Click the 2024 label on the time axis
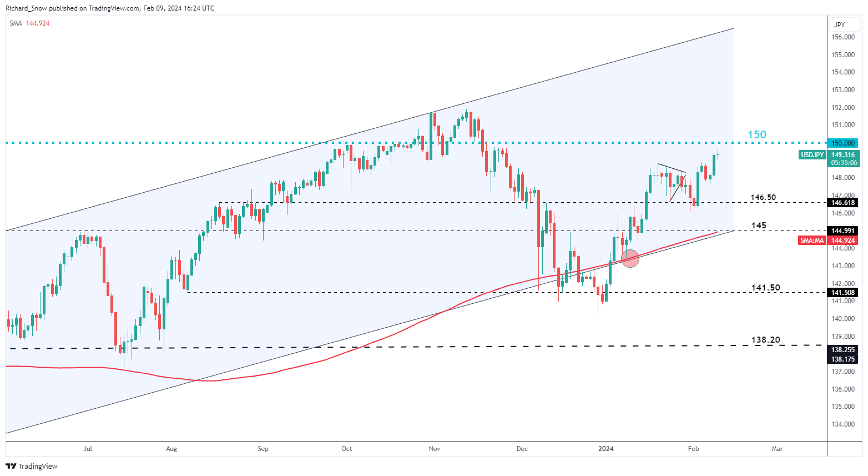This screenshot has width=868, height=476. point(606,449)
